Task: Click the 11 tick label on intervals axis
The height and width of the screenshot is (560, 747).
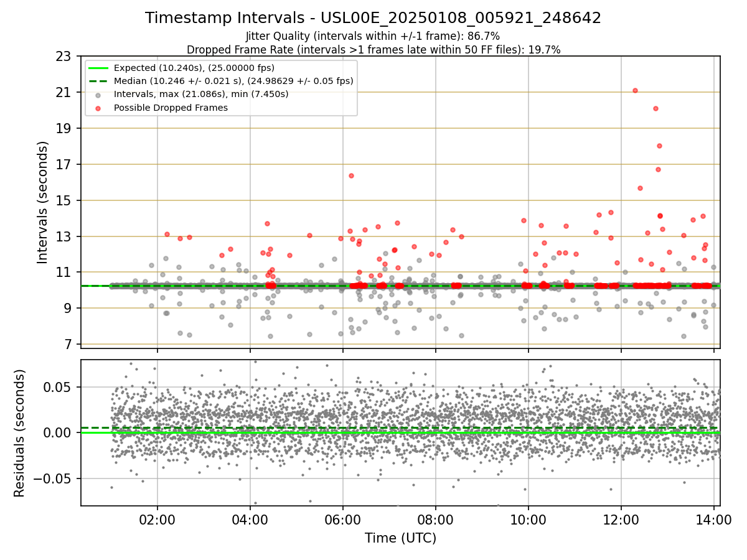Action: point(65,273)
